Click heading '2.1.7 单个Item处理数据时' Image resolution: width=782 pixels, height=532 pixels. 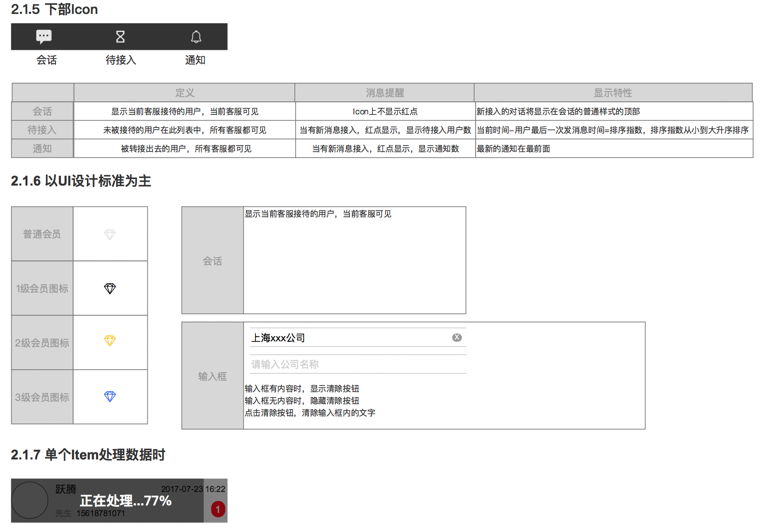coord(88,454)
